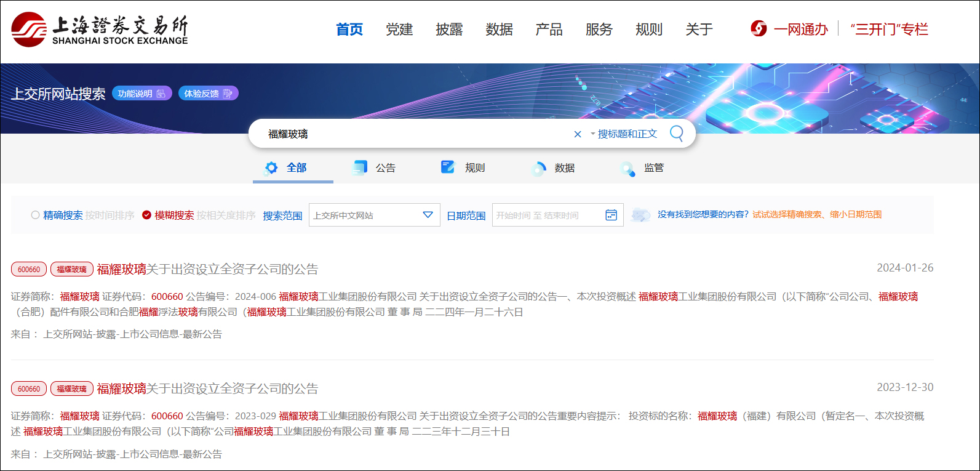Click summary text of 2023-029 announcement
980x471 pixels.
coord(468,424)
